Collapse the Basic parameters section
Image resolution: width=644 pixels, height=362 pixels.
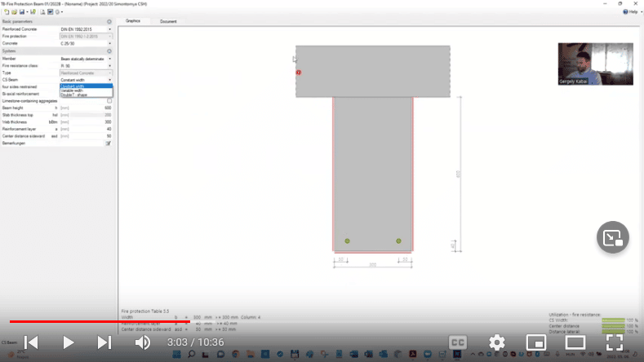tap(109, 21)
